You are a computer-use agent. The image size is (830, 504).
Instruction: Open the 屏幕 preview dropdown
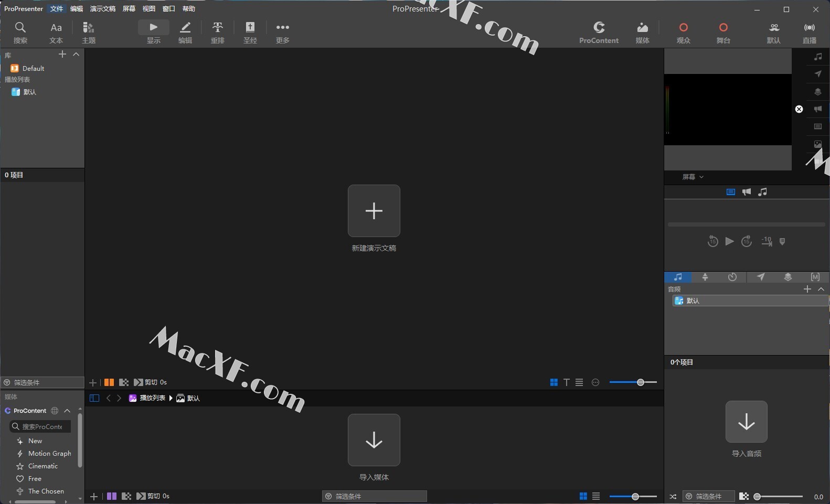click(x=693, y=177)
